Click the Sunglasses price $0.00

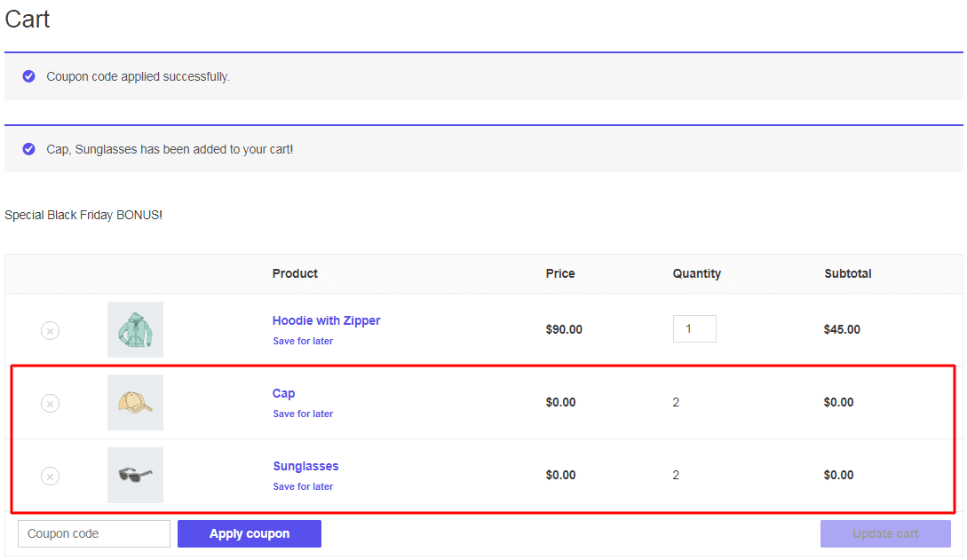coord(560,475)
